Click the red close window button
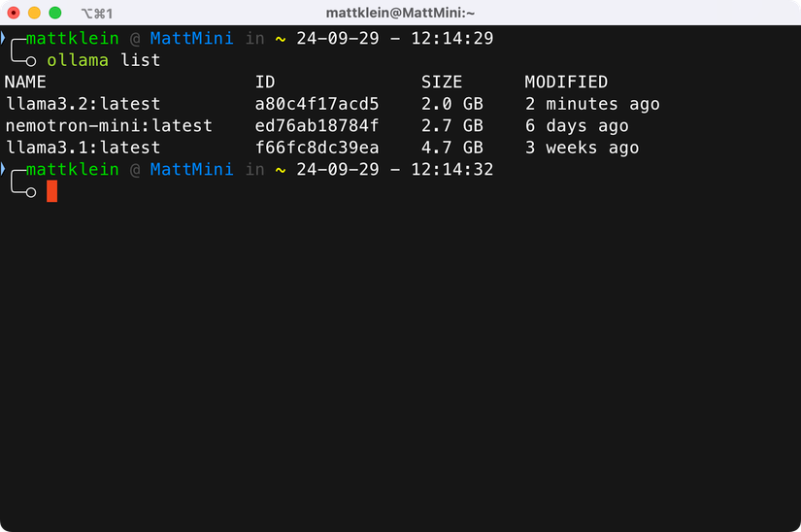Screen dimensions: 801x532 14,13
